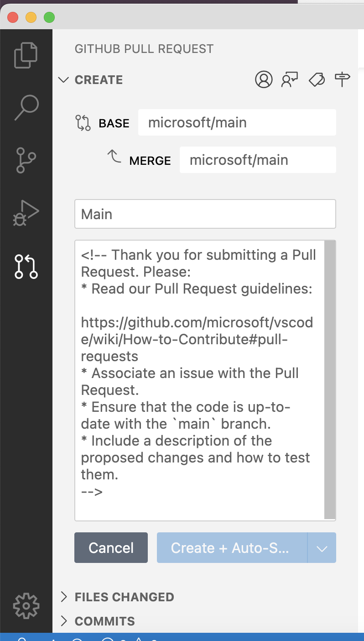Select the GitHub Pull Requests view
Screen dimensions: 364x641
click(26, 266)
